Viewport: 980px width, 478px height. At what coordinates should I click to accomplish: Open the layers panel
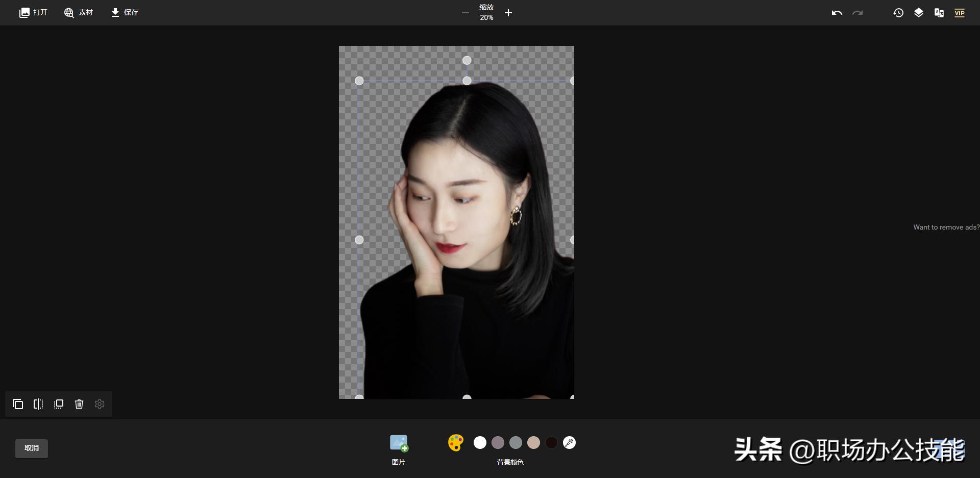click(x=918, y=12)
